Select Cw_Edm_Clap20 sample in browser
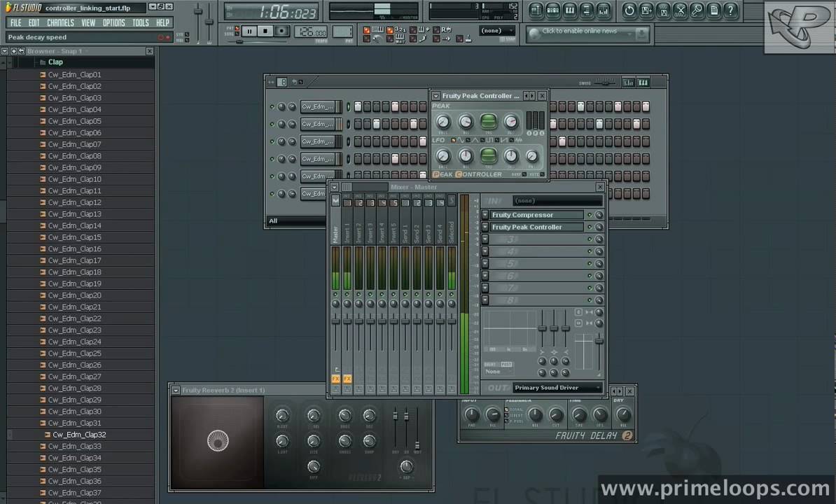Viewport: 836px width, 504px height. [74, 295]
